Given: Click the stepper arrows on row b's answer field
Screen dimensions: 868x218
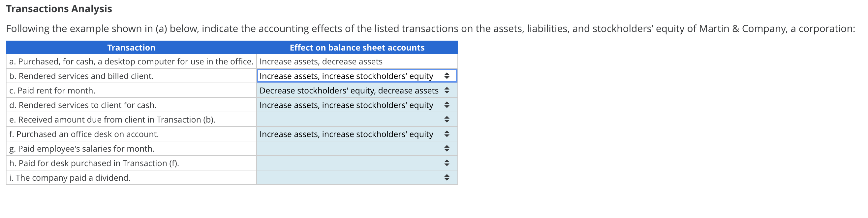Looking at the screenshot, I should point(447,76).
